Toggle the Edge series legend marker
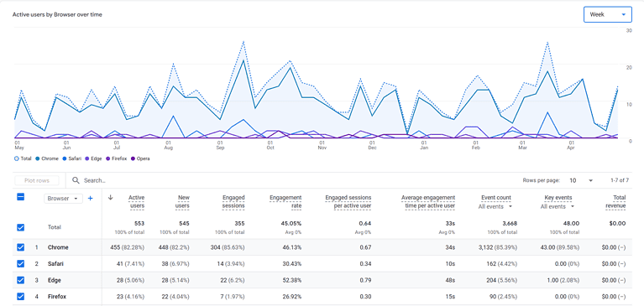This screenshot has height=306, width=644. click(88, 158)
